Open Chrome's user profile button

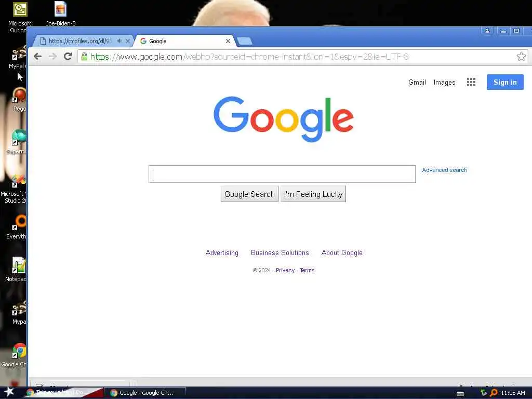click(x=487, y=31)
